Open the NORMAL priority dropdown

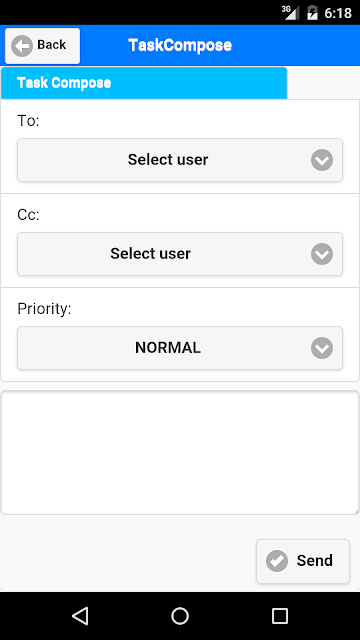[180, 348]
